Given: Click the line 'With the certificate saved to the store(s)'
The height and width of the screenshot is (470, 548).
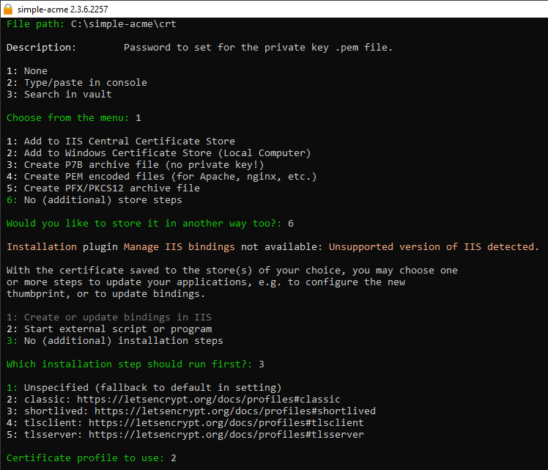Looking at the screenshot, I should tap(232, 270).
